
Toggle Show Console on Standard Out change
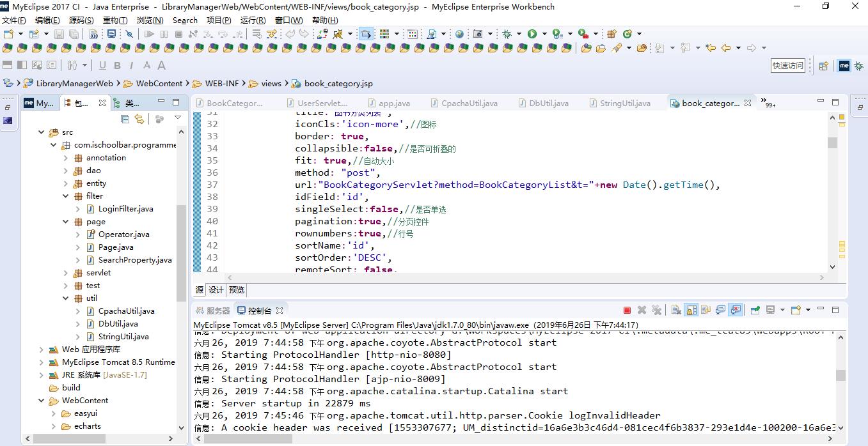click(x=721, y=311)
